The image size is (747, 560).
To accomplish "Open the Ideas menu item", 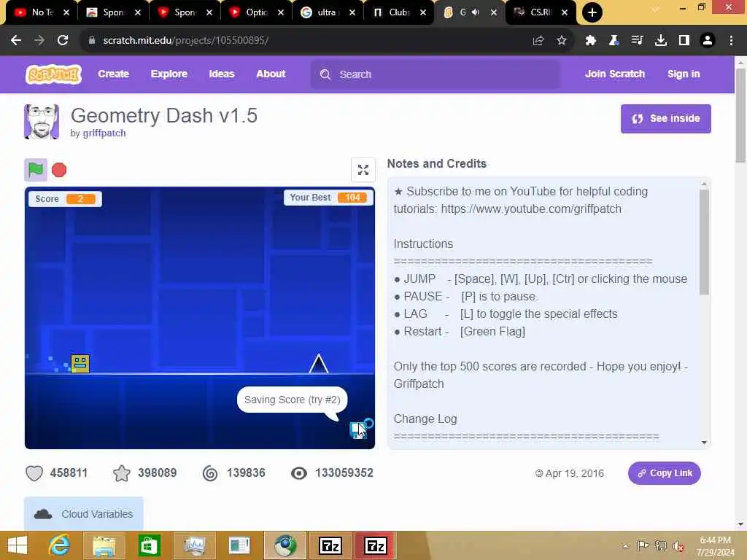I will [222, 74].
